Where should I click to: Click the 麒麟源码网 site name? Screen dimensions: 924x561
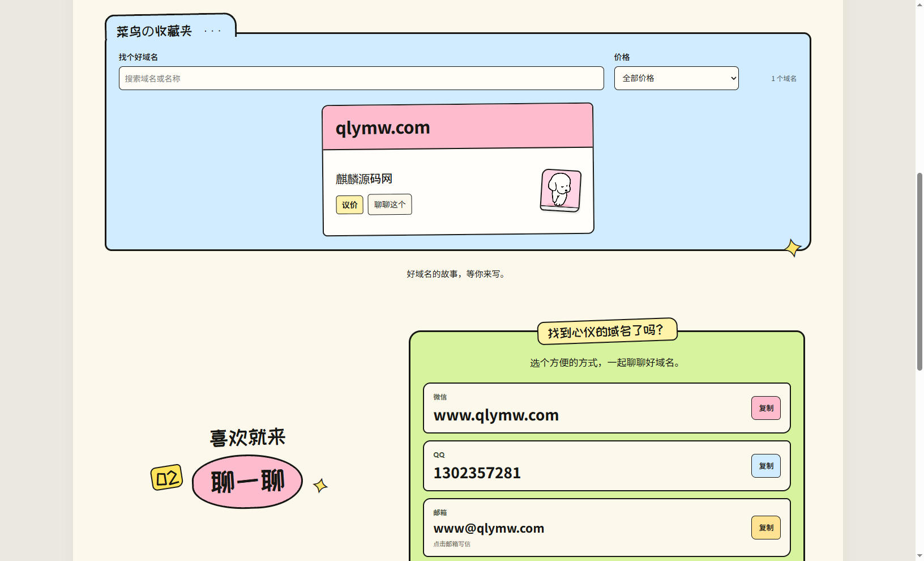(364, 179)
